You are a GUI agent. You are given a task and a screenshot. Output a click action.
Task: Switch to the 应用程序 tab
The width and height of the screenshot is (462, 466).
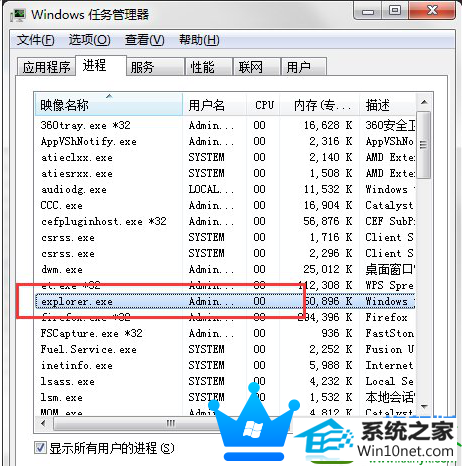tap(46, 67)
